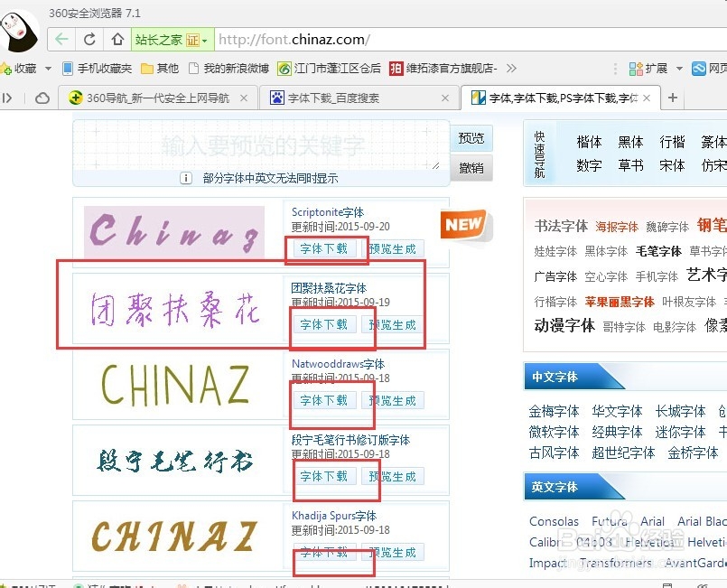
Task: Close the active 字体下载 chinaz tab
Action: [647, 98]
